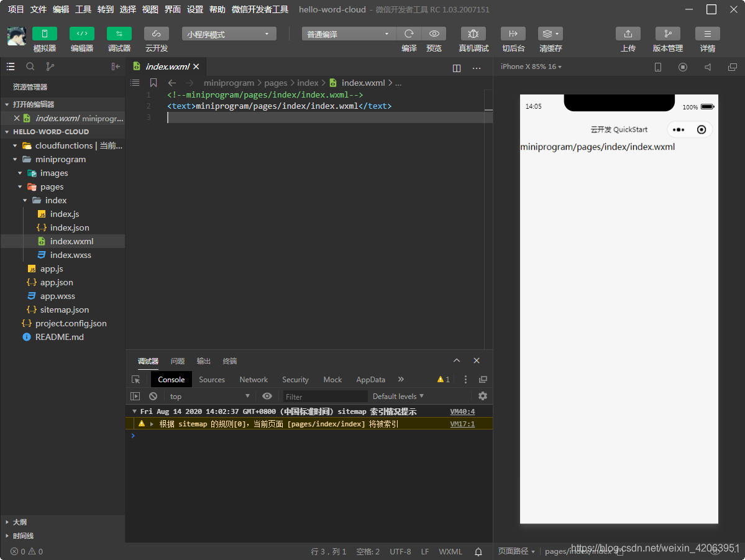Open index.js in the file tree

pos(64,214)
